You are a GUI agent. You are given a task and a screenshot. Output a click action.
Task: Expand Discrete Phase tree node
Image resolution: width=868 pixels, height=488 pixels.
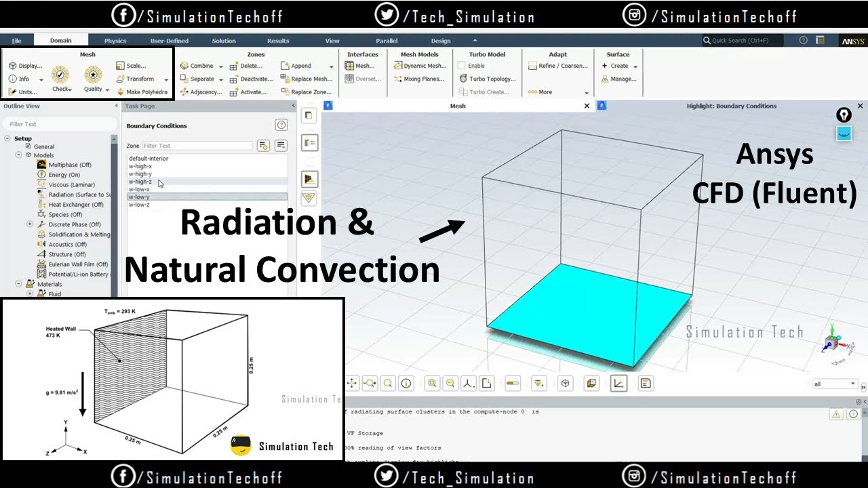[x=29, y=224]
